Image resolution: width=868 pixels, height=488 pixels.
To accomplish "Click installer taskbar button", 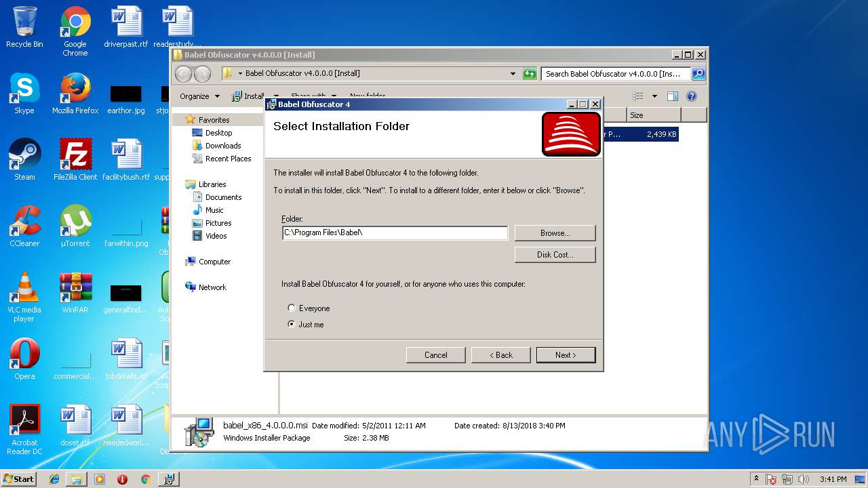I will tap(169, 479).
